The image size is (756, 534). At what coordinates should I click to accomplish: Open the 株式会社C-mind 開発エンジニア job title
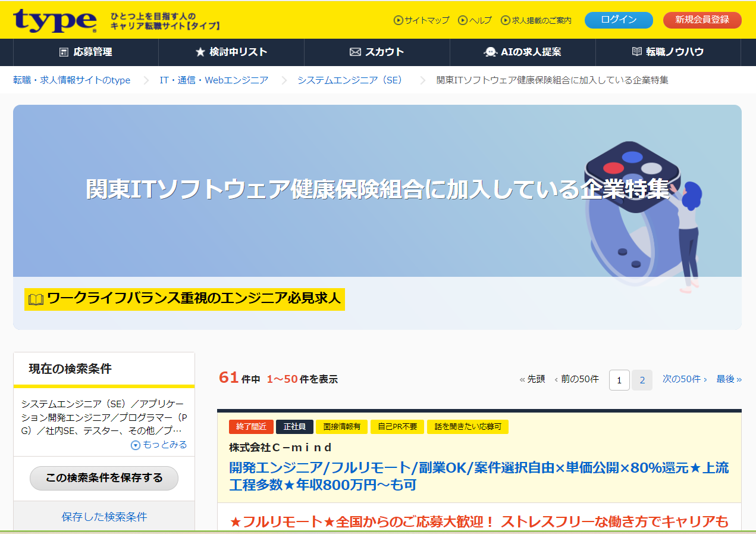click(x=478, y=476)
